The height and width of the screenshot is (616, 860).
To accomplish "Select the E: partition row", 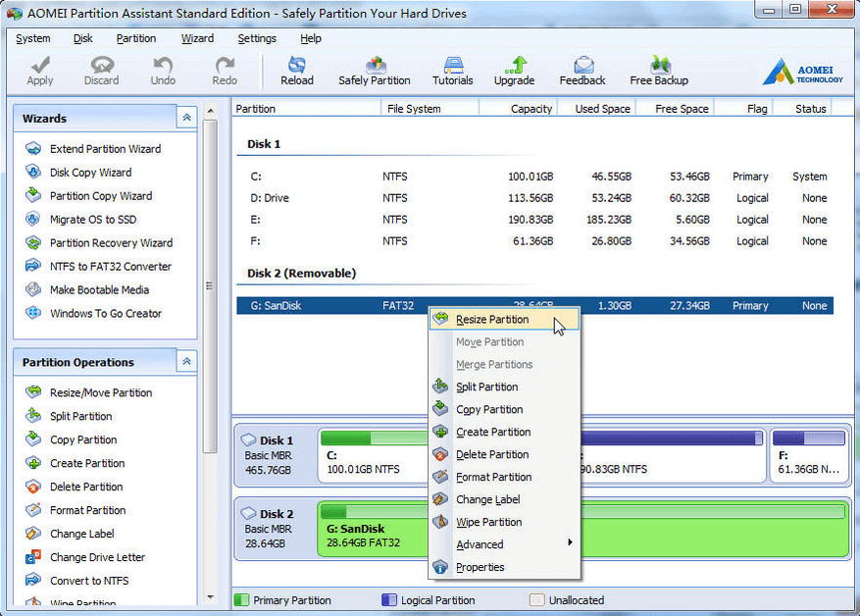I will (x=534, y=220).
